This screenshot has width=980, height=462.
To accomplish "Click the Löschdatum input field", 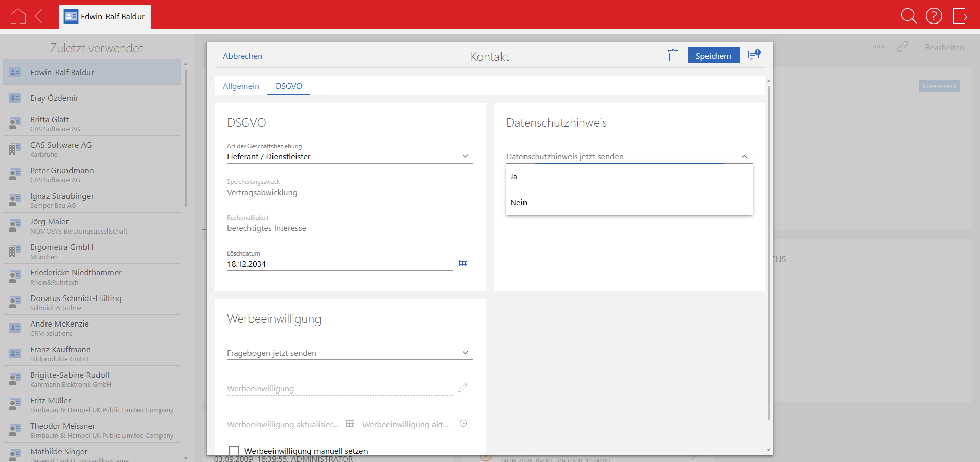I will click(x=339, y=264).
